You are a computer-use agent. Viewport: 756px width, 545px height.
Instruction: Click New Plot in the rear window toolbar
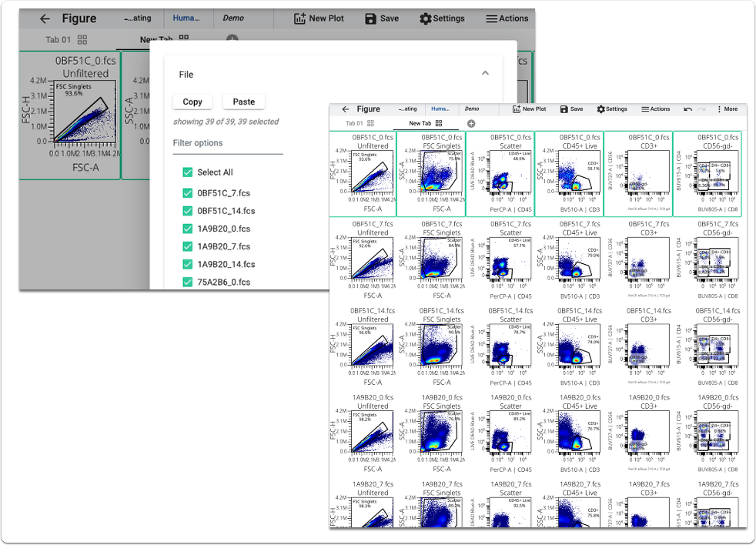[319, 18]
